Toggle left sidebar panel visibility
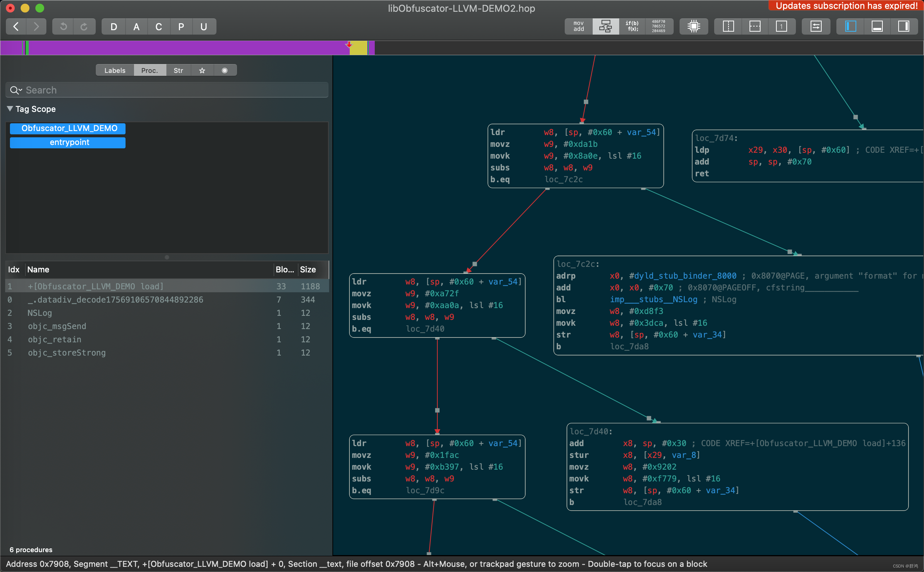 850,27
